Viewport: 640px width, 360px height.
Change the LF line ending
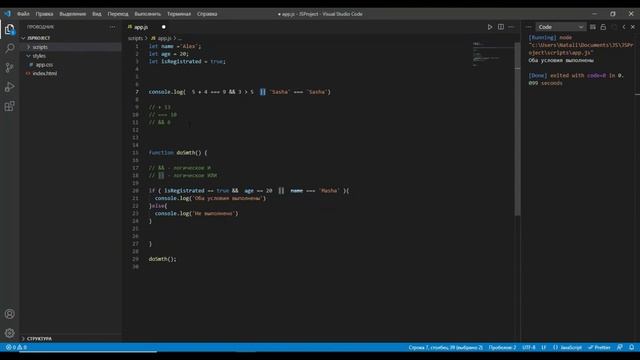pos(544,347)
